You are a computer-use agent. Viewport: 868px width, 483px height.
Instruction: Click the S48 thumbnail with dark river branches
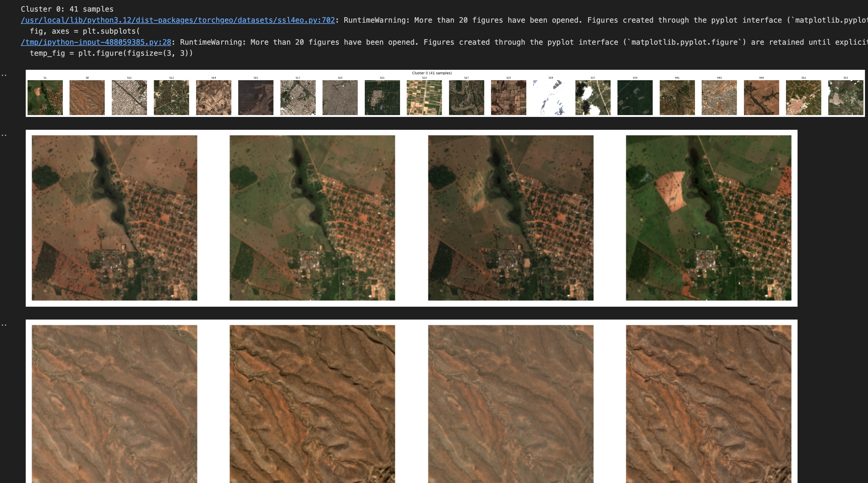[x=761, y=98]
